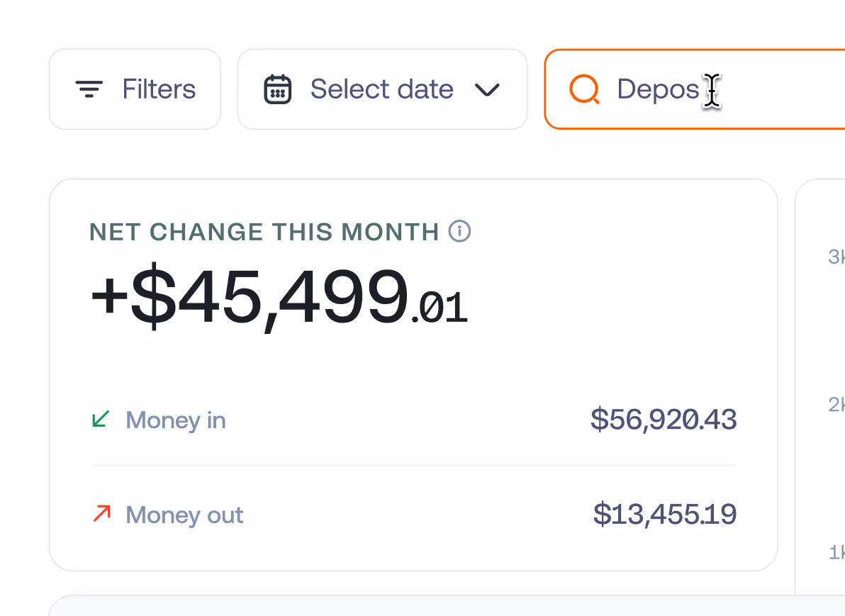The height and width of the screenshot is (616, 845).
Task: Select the green Money in arrow icon
Action: coord(101,419)
